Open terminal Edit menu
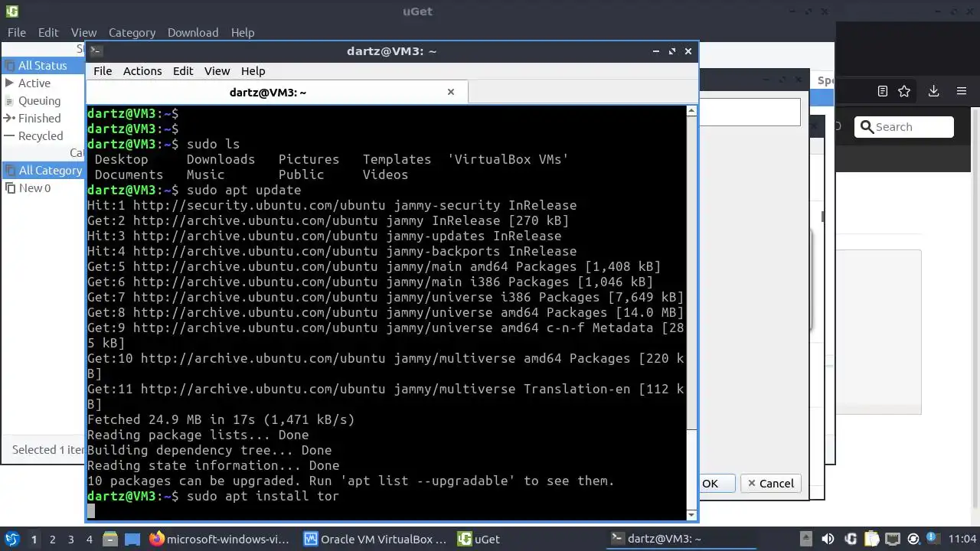Screen dimensions: 980x551 (x=183, y=70)
